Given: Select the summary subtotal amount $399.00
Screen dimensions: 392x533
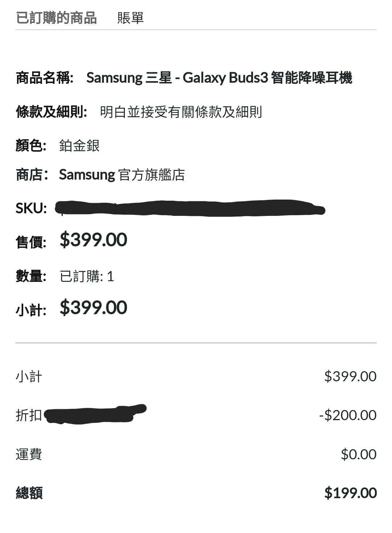Looking at the screenshot, I should coord(350,376).
